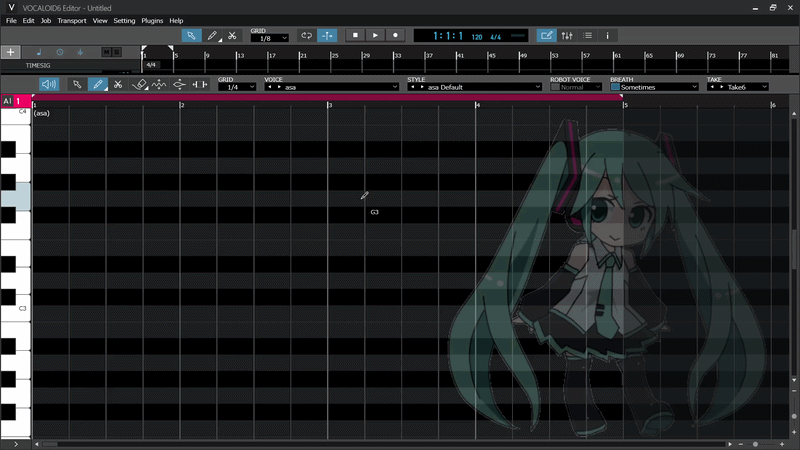Image resolution: width=800 pixels, height=450 pixels.
Task: Open the View menu
Action: [x=100, y=20]
